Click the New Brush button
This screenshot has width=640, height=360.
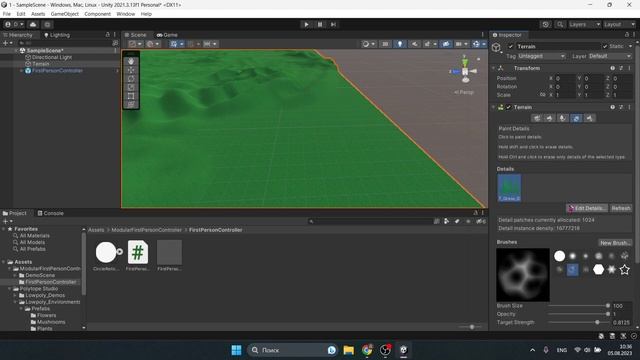[x=615, y=243]
